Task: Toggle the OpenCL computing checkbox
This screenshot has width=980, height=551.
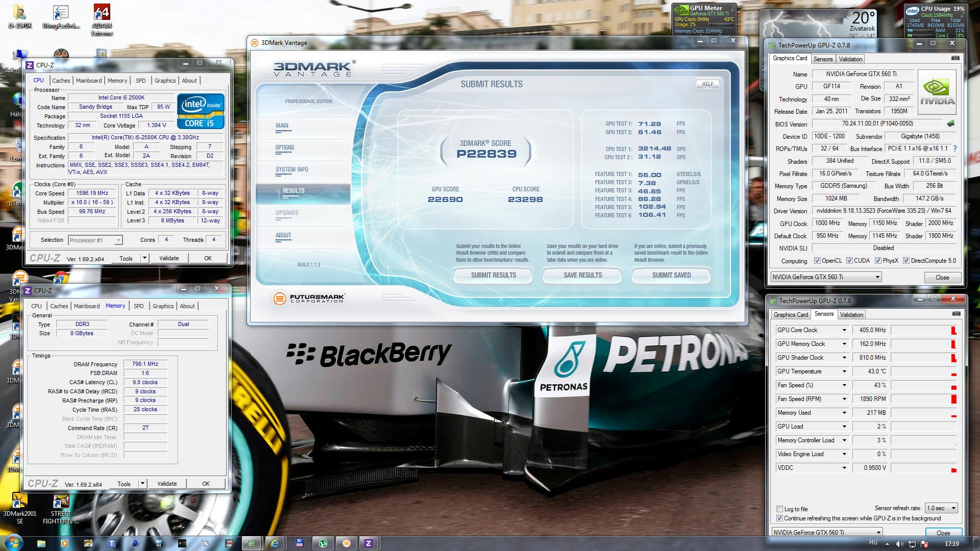Action: coord(817,261)
